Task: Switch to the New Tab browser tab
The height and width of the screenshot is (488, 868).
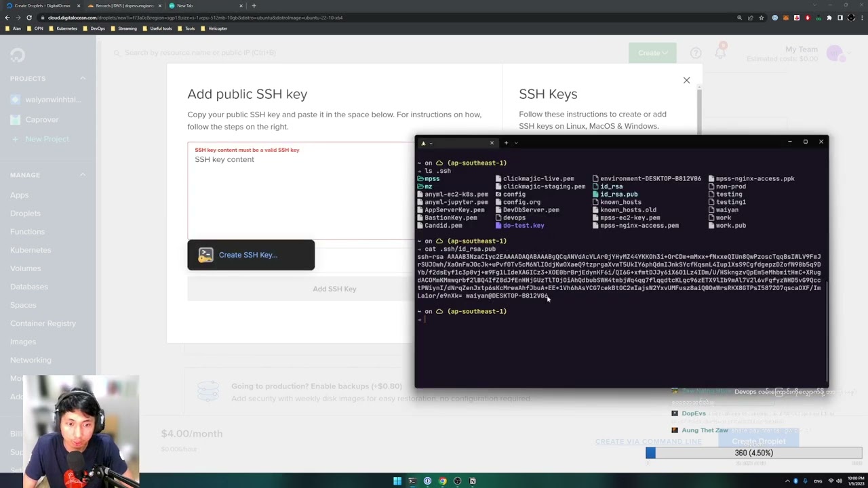Action: pyautogui.click(x=205, y=5)
